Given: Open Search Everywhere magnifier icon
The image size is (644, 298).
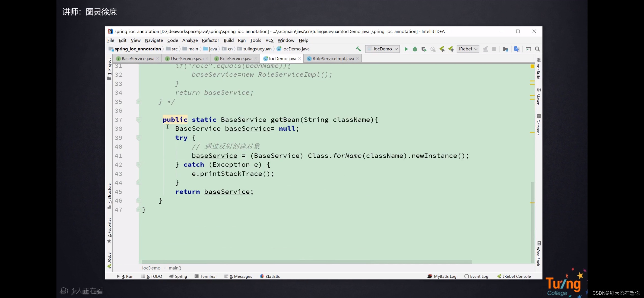Looking at the screenshot, I should click(x=537, y=49).
